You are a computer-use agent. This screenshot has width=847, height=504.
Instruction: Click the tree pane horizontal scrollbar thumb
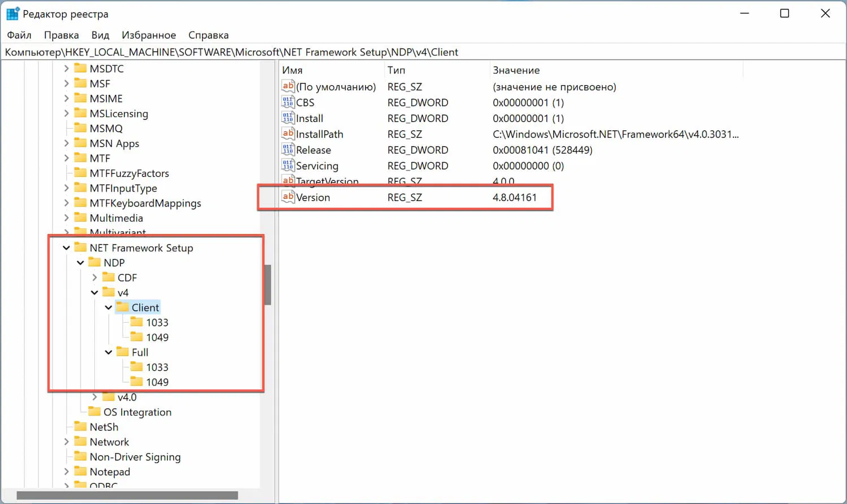point(127,495)
